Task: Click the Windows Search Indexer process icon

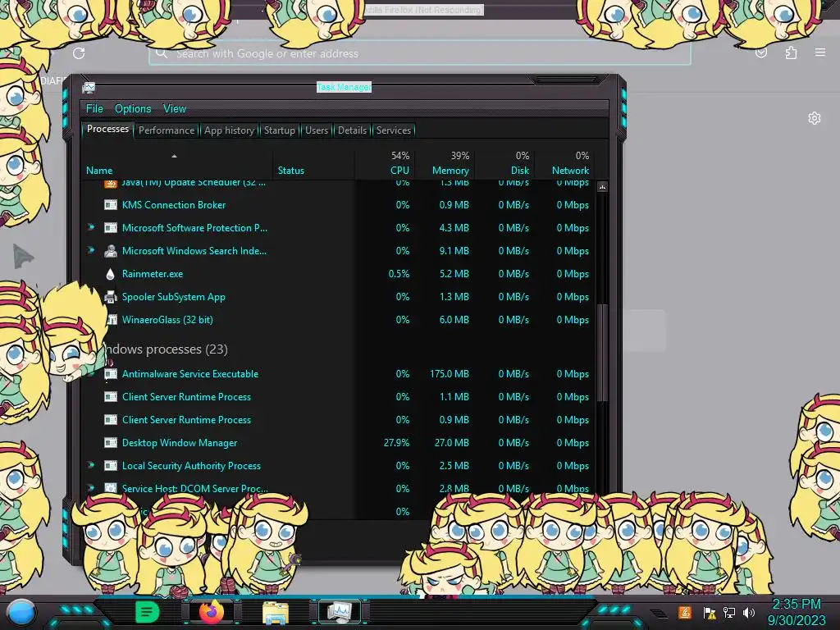Action: pos(111,251)
